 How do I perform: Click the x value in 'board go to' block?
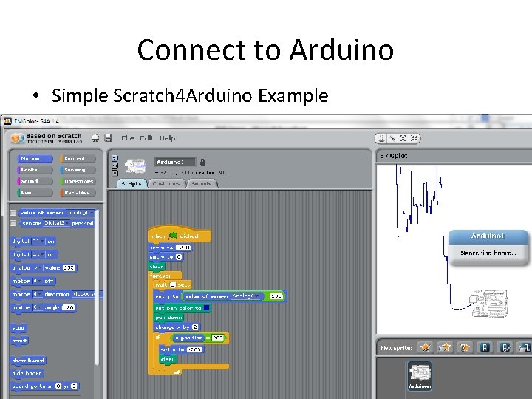click(x=58, y=386)
